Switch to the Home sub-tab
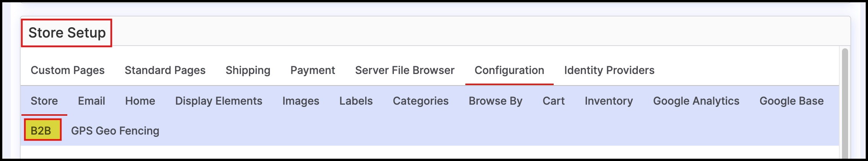 click(140, 101)
